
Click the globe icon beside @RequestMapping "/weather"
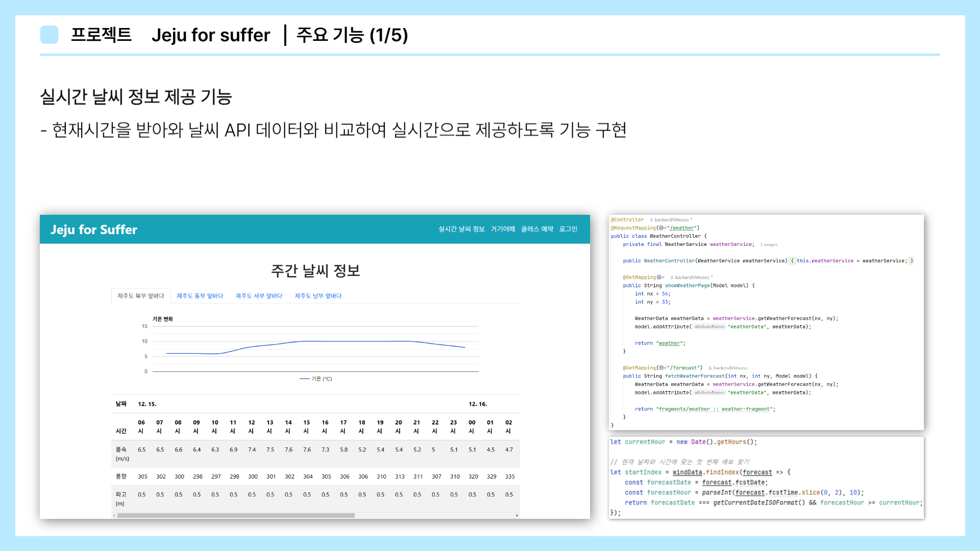coord(661,228)
